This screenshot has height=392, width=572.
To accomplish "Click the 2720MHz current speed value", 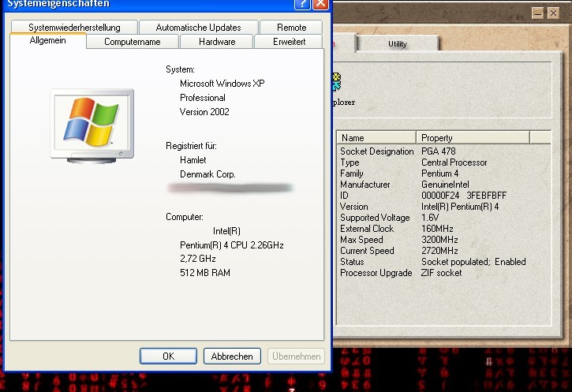I will point(439,251).
